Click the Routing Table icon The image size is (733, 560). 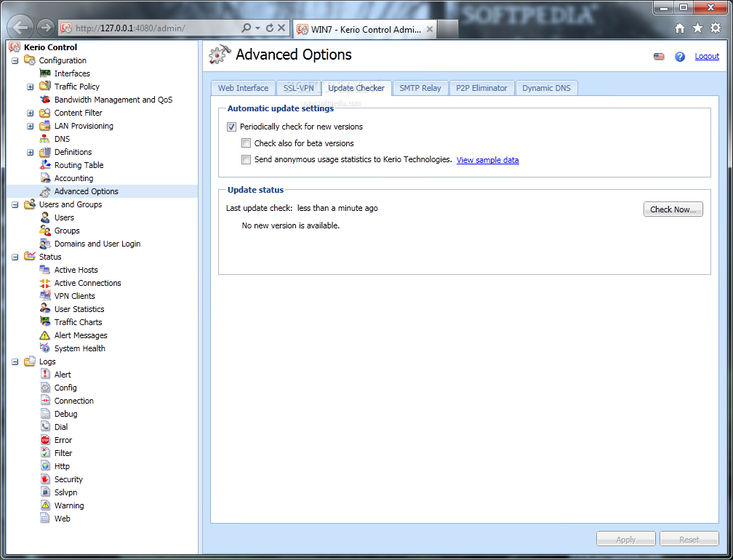45,165
